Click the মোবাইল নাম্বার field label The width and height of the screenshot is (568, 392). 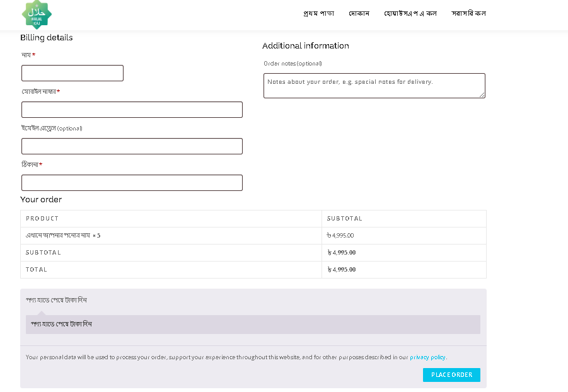coord(39,92)
